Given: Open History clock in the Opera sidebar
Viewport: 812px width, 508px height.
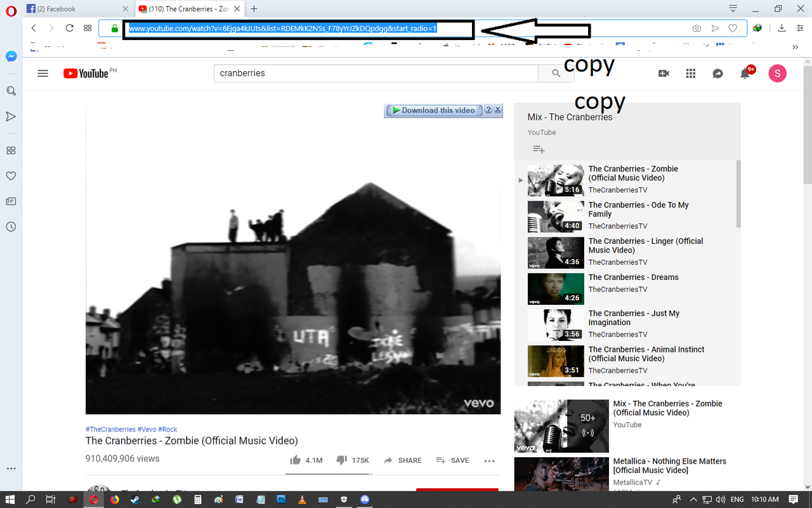Looking at the screenshot, I should click(x=11, y=227).
